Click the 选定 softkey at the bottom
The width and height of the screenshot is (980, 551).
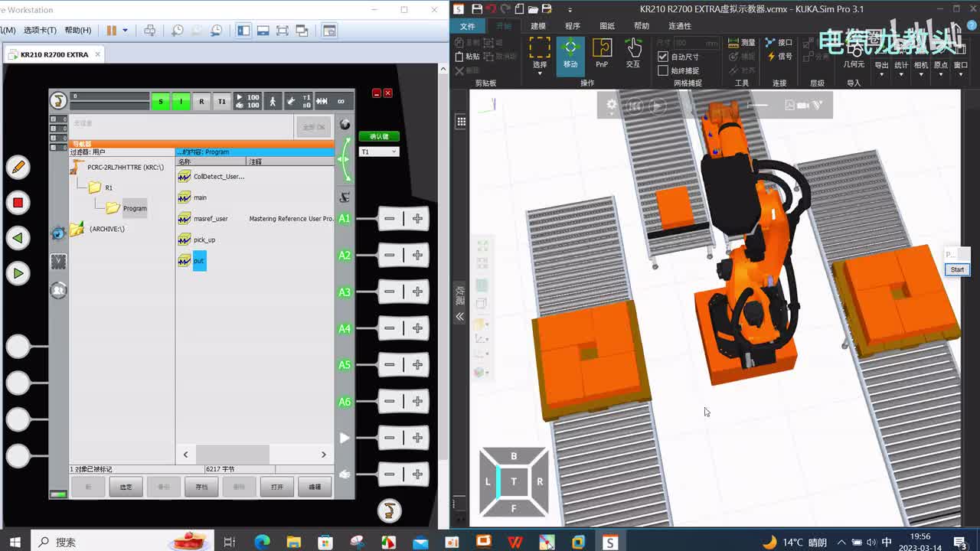pos(126,487)
